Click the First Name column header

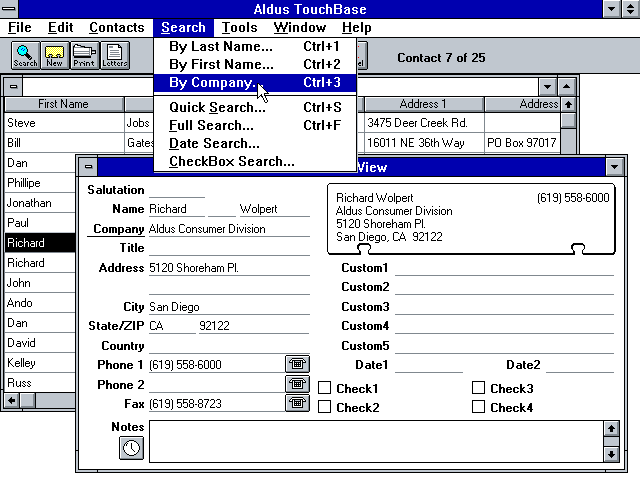pyautogui.click(x=64, y=104)
